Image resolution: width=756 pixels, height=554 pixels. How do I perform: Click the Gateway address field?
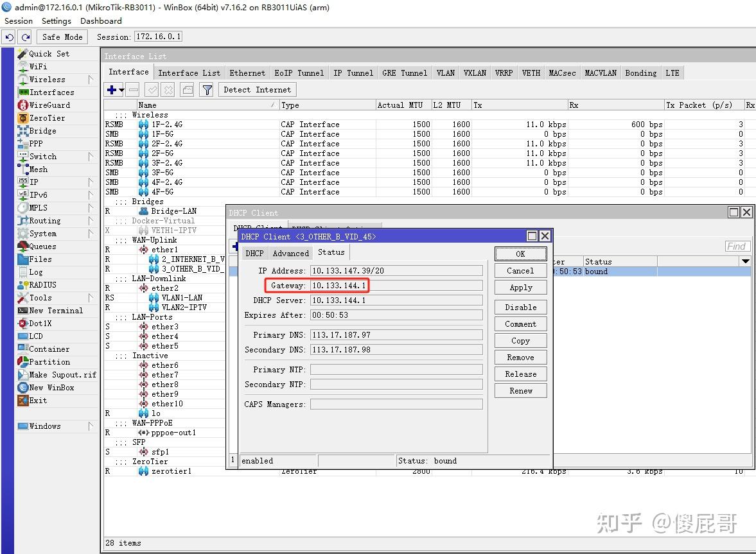[x=396, y=286]
